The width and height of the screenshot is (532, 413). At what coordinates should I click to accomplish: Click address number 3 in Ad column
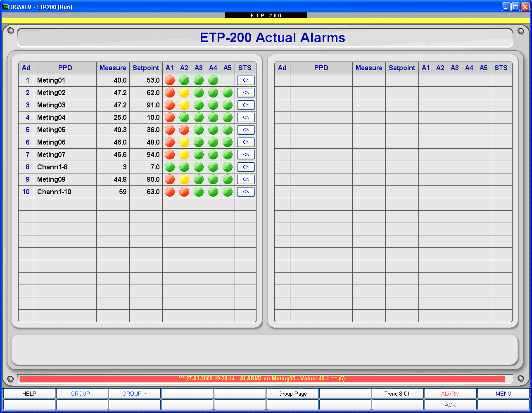point(28,105)
